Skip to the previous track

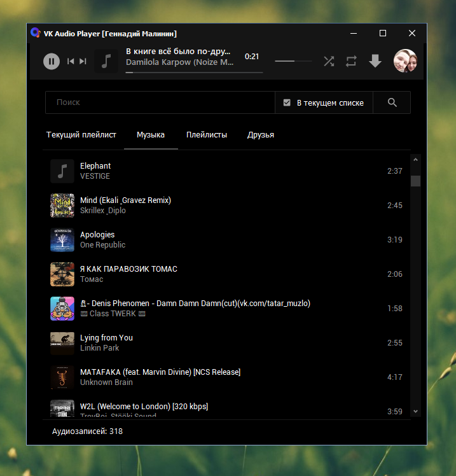pos(71,61)
